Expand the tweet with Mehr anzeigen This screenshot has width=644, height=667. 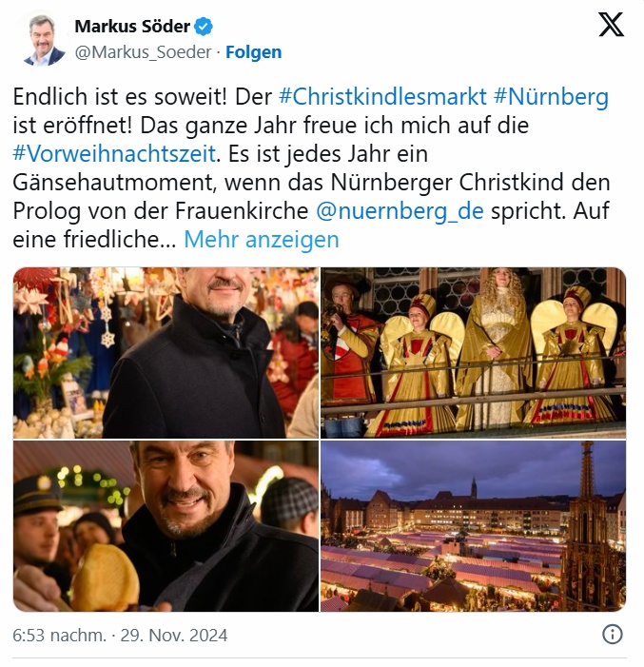tap(262, 240)
